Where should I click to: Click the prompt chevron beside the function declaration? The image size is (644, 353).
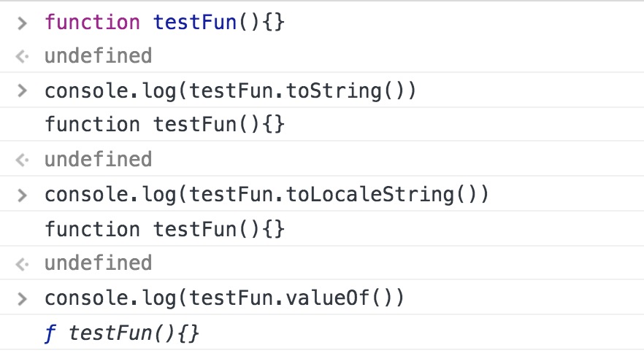[23, 23]
